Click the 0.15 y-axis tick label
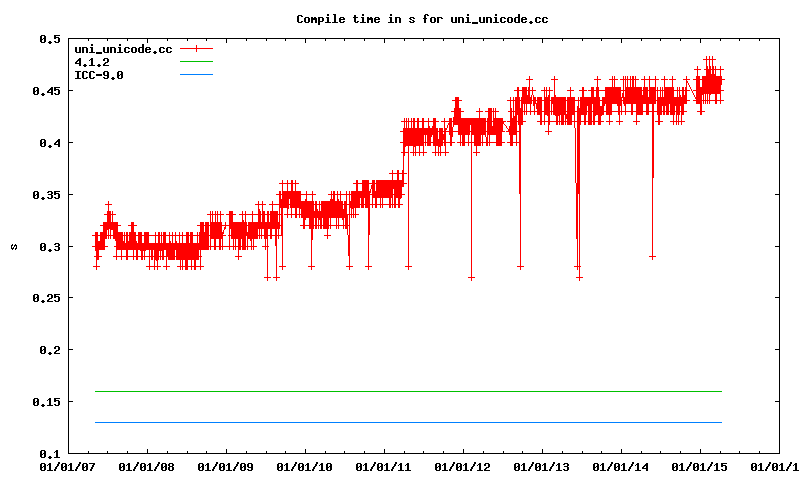This screenshot has height=480, width=800. 46,402
